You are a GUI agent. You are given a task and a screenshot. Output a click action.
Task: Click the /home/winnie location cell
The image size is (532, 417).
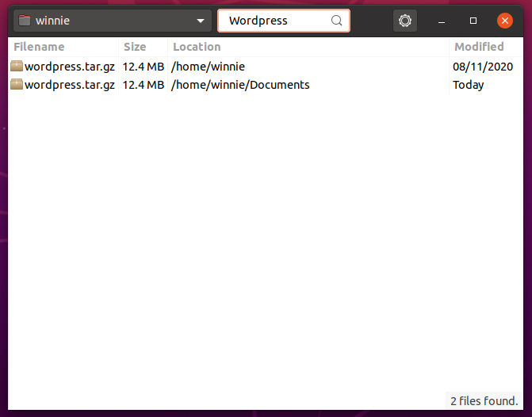[208, 67]
